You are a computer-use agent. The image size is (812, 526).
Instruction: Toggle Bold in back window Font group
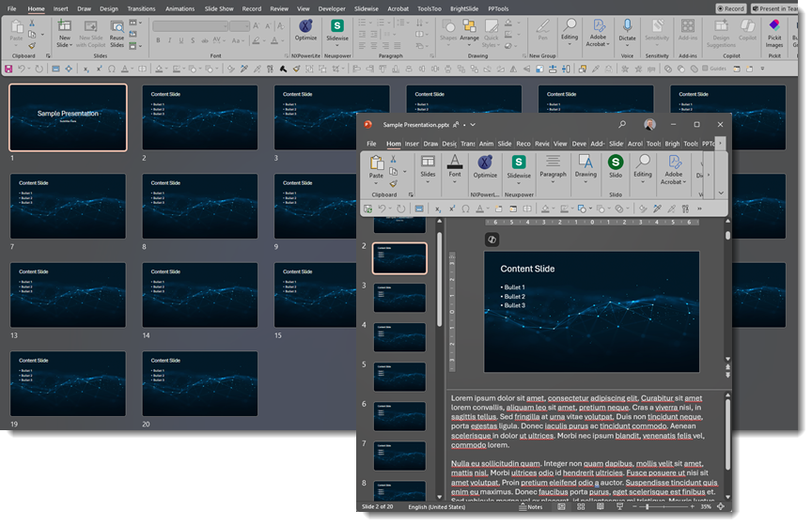158,40
